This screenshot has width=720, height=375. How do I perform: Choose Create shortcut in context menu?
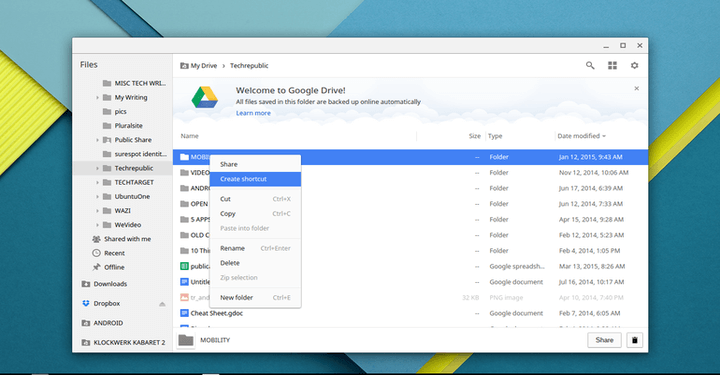coord(255,179)
